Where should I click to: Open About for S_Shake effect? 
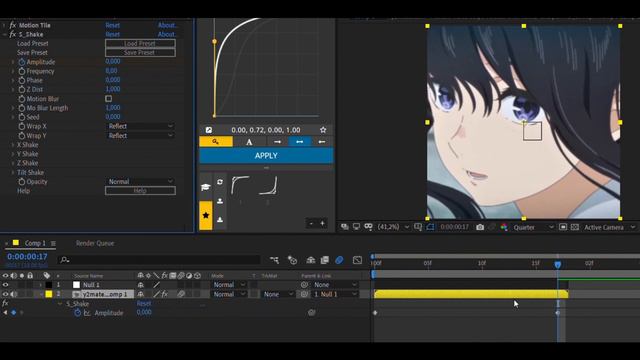click(167, 35)
